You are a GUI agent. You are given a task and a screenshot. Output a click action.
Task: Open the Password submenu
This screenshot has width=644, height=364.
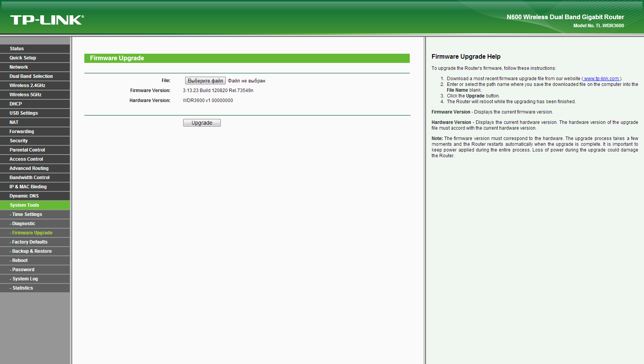[35, 270]
